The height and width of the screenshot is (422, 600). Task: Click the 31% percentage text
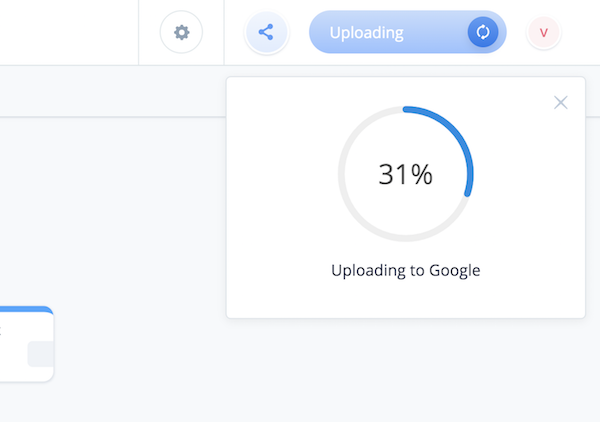tap(406, 174)
